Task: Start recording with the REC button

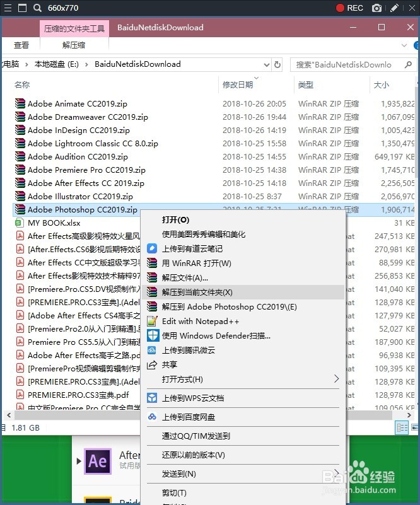Action: [x=349, y=8]
